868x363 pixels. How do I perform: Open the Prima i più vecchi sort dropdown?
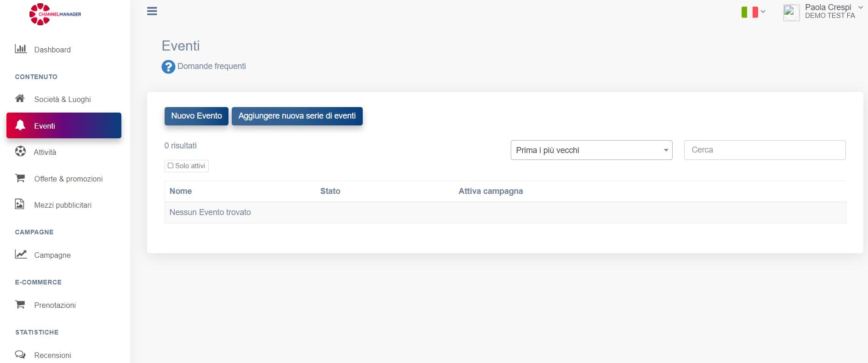(x=591, y=150)
